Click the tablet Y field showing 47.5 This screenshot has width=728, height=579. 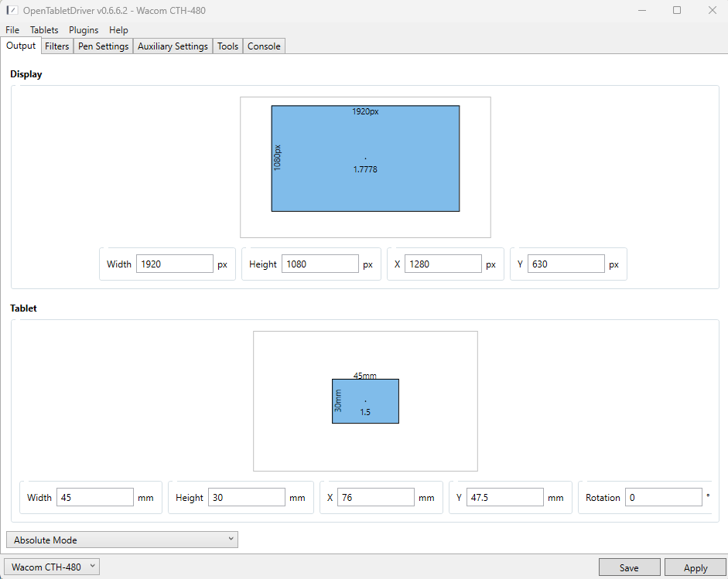[504, 498]
